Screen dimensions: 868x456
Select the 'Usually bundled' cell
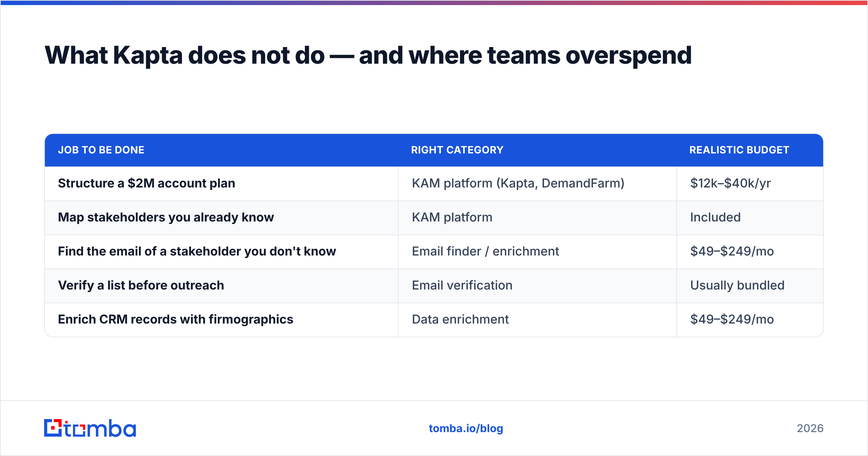tap(750, 286)
